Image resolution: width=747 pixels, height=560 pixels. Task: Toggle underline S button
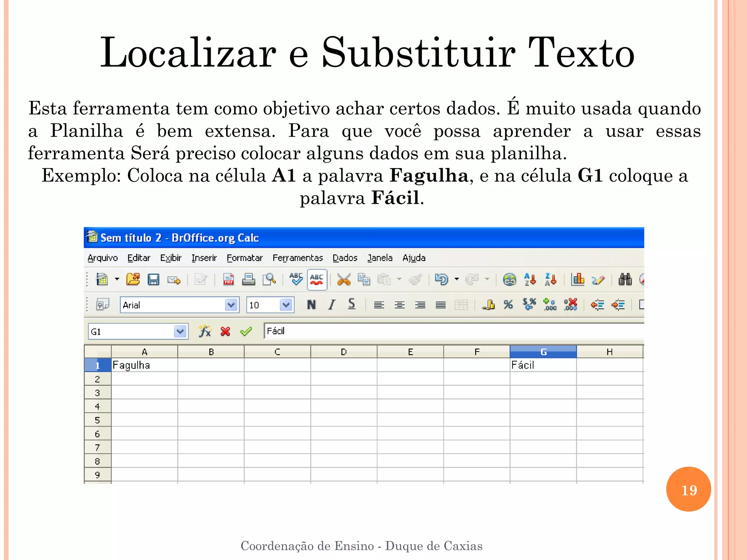[352, 304]
